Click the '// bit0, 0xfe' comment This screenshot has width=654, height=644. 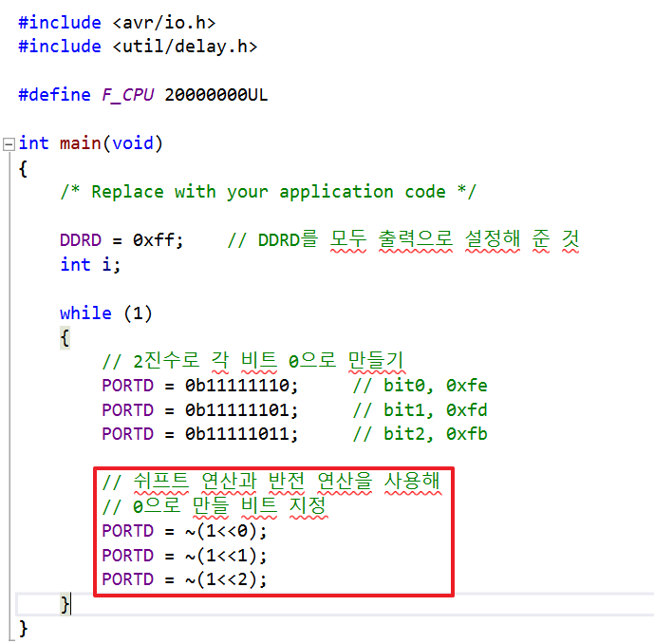click(x=420, y=386)
